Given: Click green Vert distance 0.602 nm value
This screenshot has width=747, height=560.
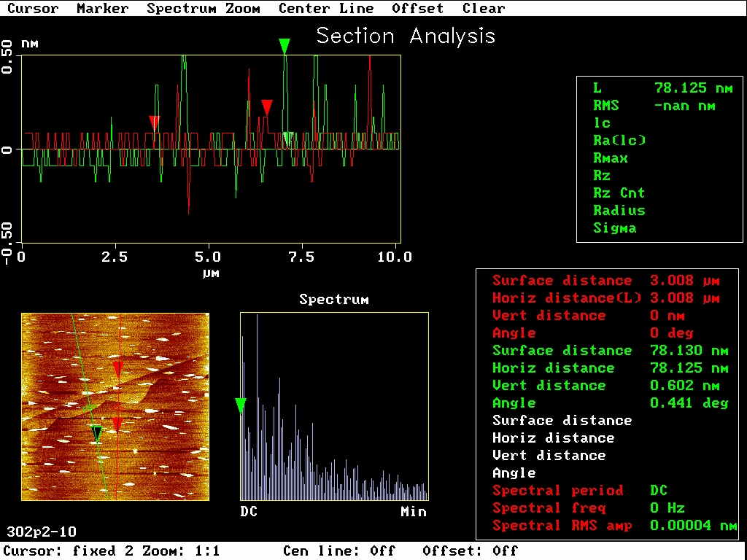Looking at the screenshot, I should [684, 386].
